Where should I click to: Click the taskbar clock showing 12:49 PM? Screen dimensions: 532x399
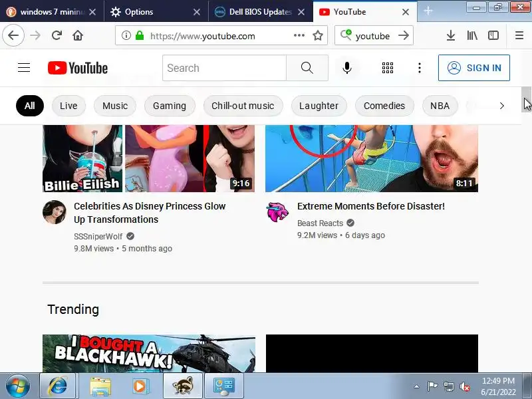click(x=498, y=386)
